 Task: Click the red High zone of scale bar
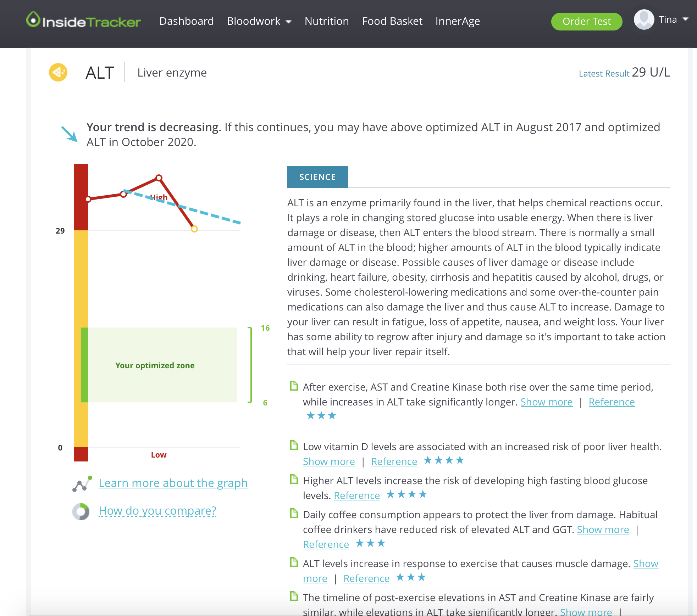pyautogui.click(x=81, y=197)
